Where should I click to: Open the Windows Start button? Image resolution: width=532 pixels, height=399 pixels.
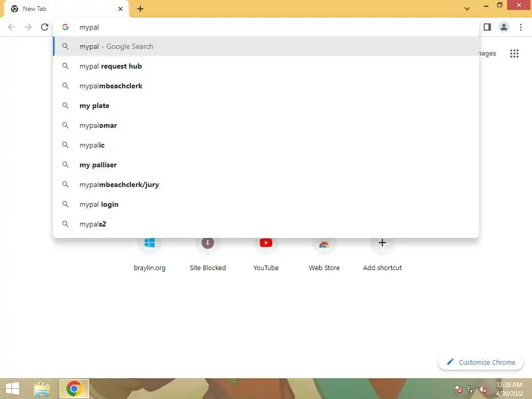point(12,389)
